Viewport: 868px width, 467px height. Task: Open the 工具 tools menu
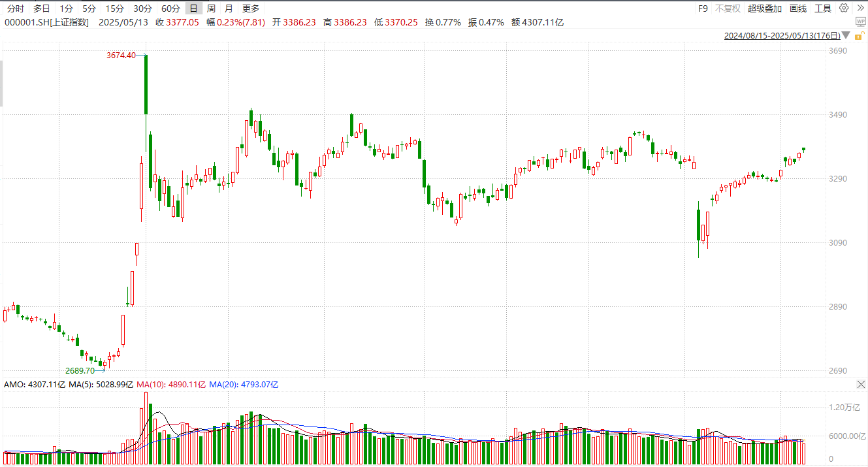click(823, 8)
